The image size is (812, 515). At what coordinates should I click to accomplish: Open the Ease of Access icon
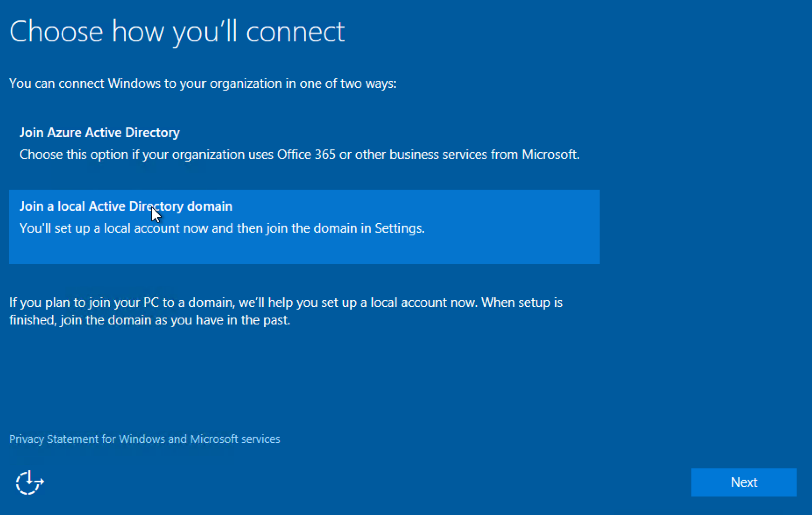click(x=30, y=482)
